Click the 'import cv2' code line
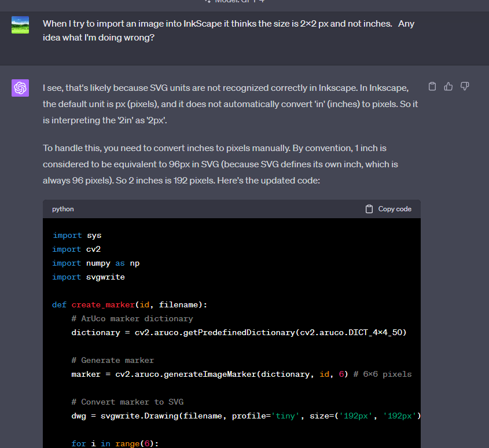 coord(77,249)
